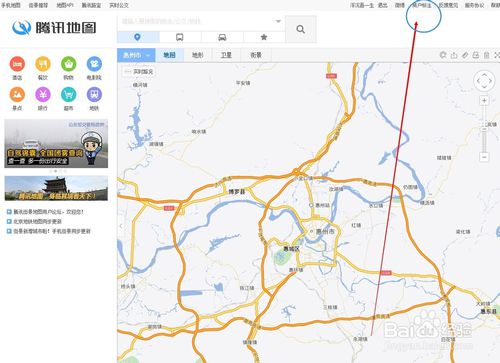Click the print icon in map toolbar

[476, 55]
